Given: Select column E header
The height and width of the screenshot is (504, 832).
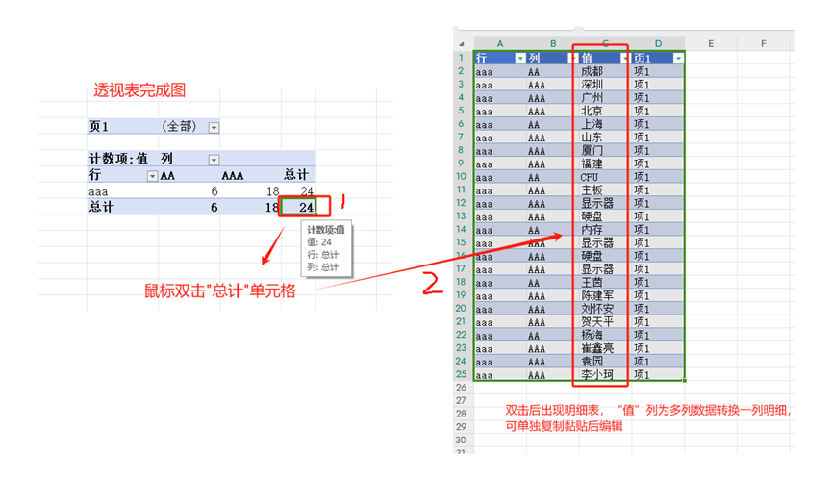Looking at the screenshot, I should 711,43.
